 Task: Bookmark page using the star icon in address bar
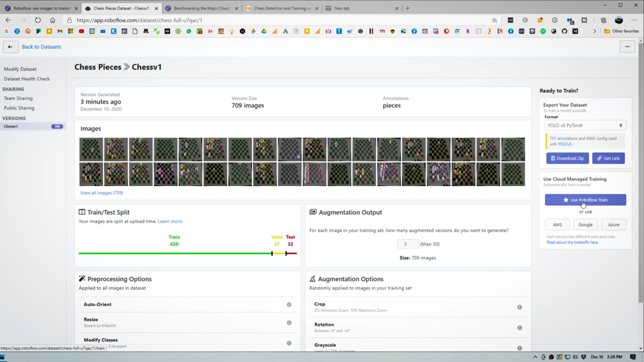[494, 20]
